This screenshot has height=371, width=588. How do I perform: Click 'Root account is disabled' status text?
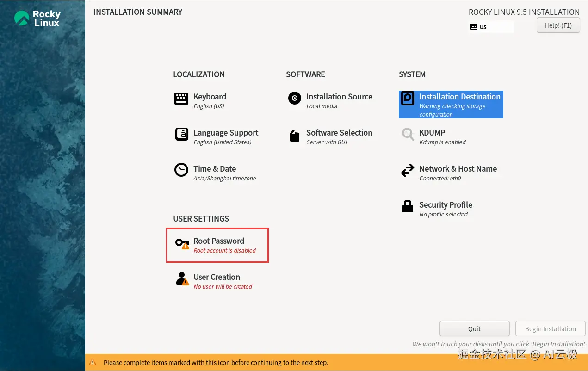coord(224,250)
